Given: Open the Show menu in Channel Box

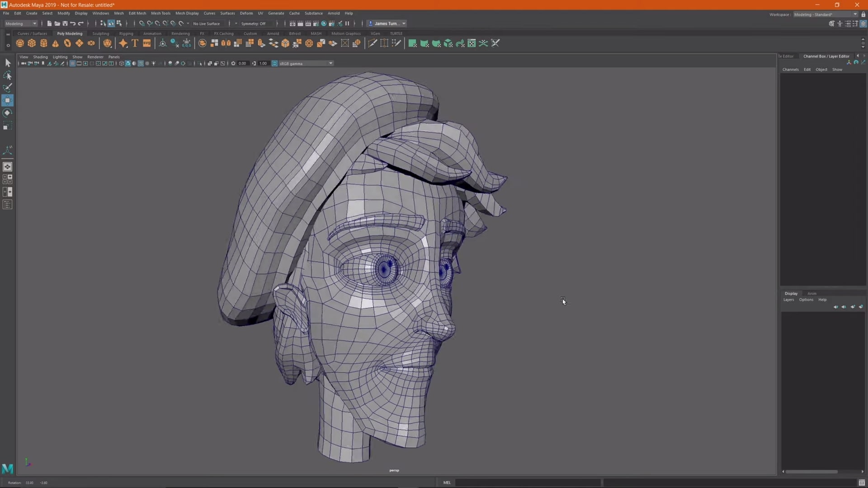Looking at the screenshot, I should coord(837,70).
